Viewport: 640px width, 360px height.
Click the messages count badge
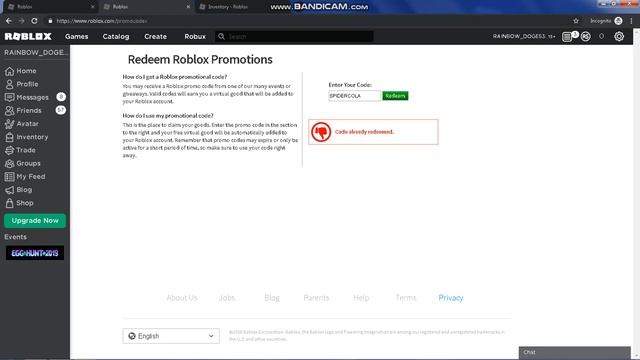tap(61, 97)
